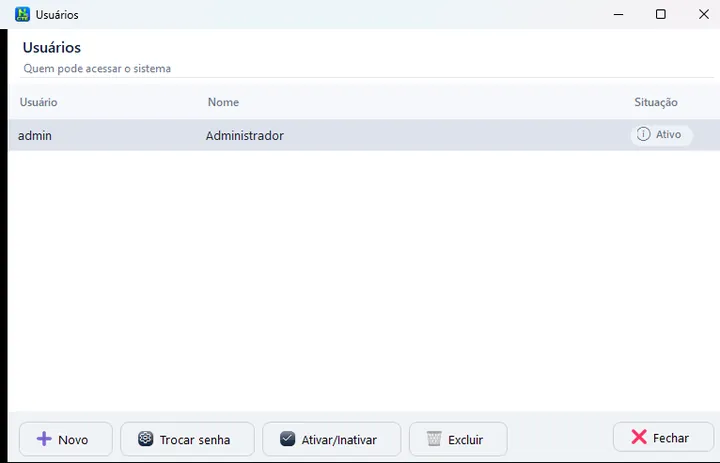This screenshot has width=720, height=463.
Task: Click the Ativo status text
Action: 668,134
